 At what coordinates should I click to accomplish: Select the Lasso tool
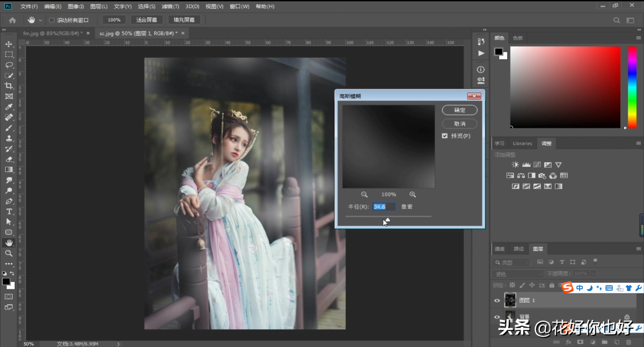click(8, 65)
